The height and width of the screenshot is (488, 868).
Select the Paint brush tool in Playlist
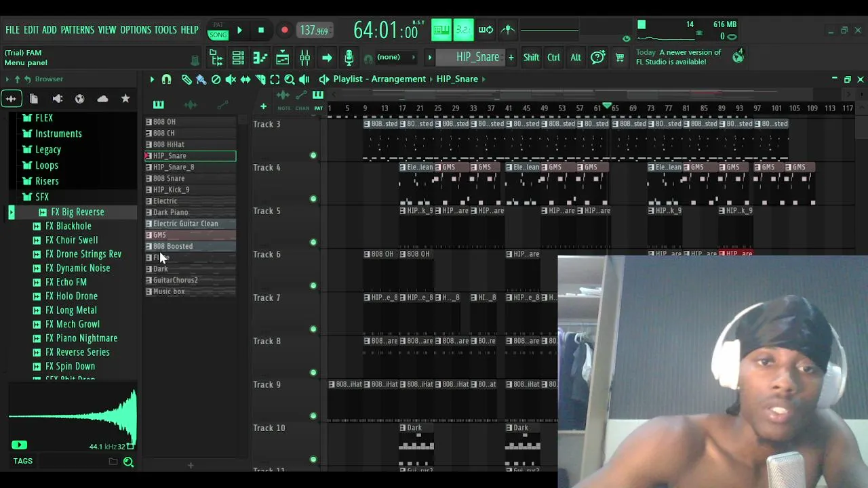201,79
